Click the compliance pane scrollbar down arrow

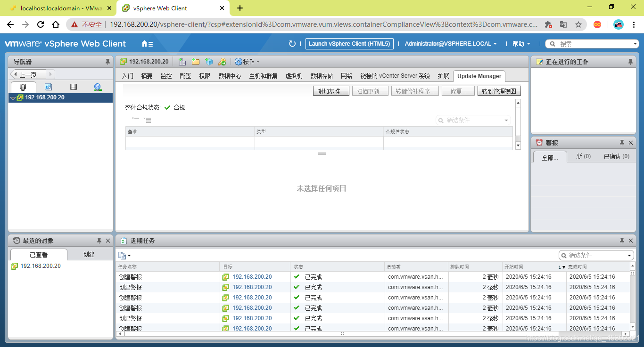pos(518,146)
